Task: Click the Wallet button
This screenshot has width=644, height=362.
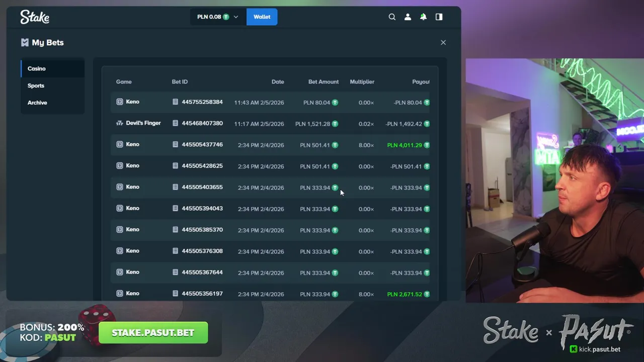Action: (262, 17)
